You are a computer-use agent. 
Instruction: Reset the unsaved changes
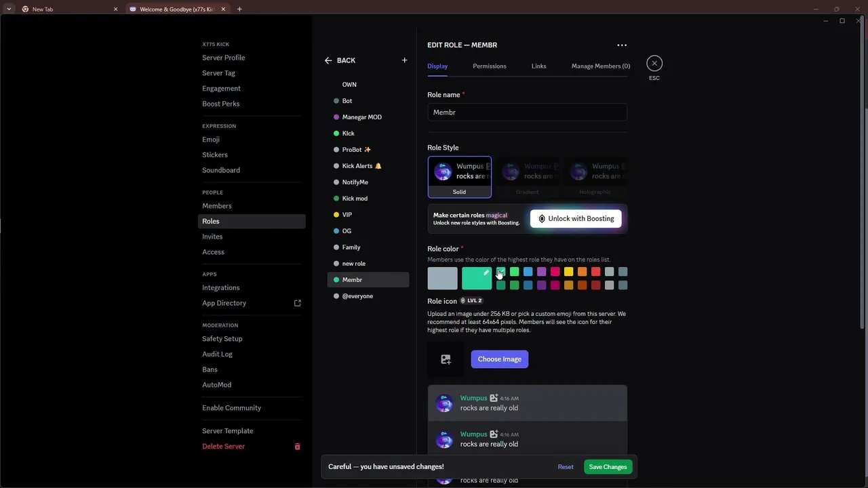[x=566, y=467]
